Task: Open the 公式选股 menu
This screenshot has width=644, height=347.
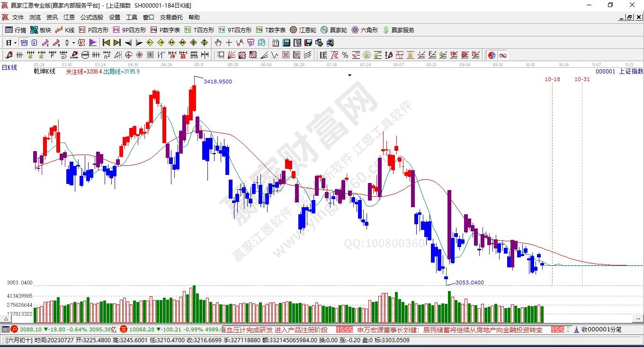Action: point(91,18)
